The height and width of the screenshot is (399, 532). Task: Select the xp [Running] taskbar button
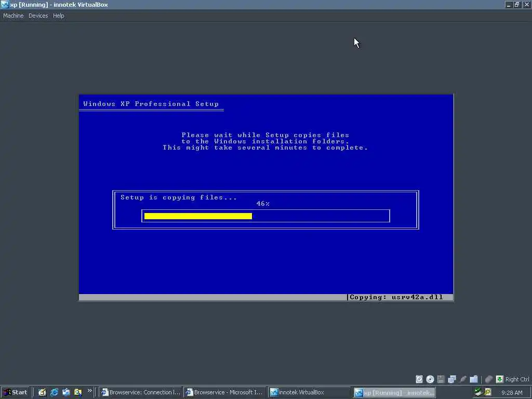pos(394,393)
